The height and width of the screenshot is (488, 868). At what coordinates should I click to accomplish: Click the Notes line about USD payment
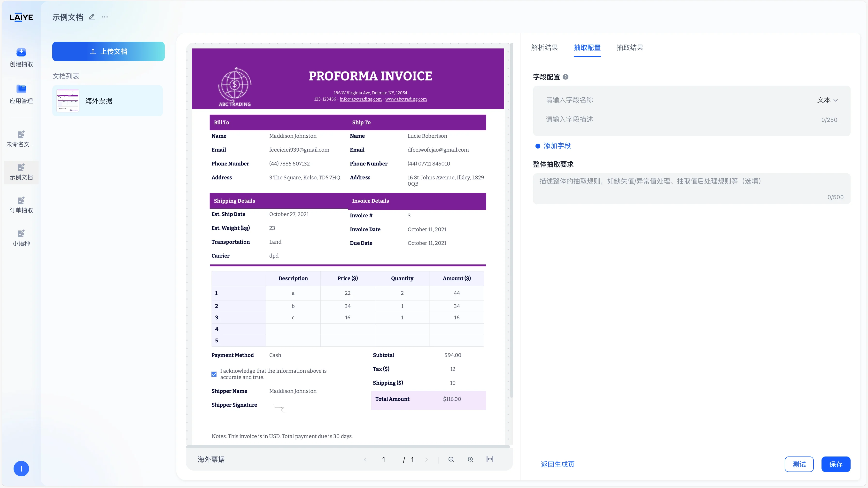point(282,436)
